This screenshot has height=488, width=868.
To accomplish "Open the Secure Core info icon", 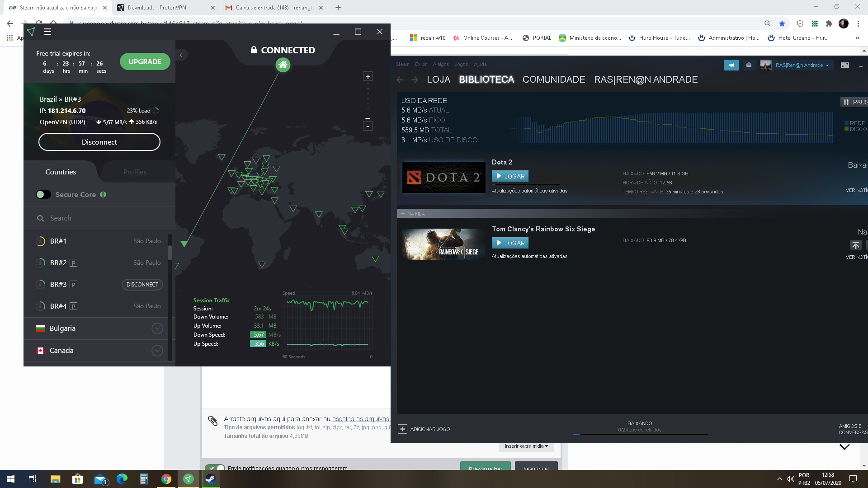I will [x=103, y=194].
